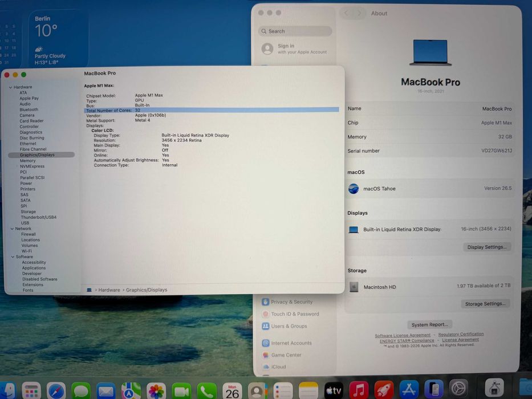Launch Mail from the Dock
Viewport: 532px width, 399px height.
[x=106, y=390]
